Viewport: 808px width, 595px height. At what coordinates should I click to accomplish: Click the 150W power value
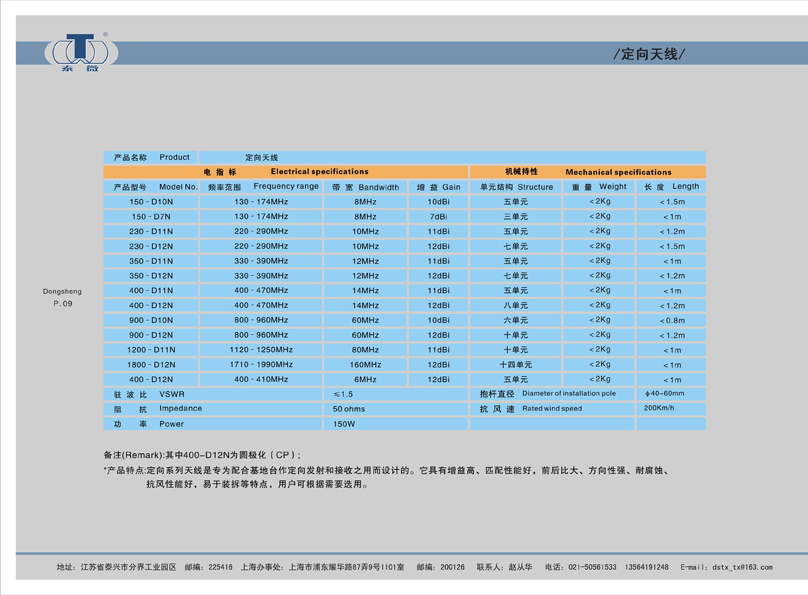click(344, 424)
